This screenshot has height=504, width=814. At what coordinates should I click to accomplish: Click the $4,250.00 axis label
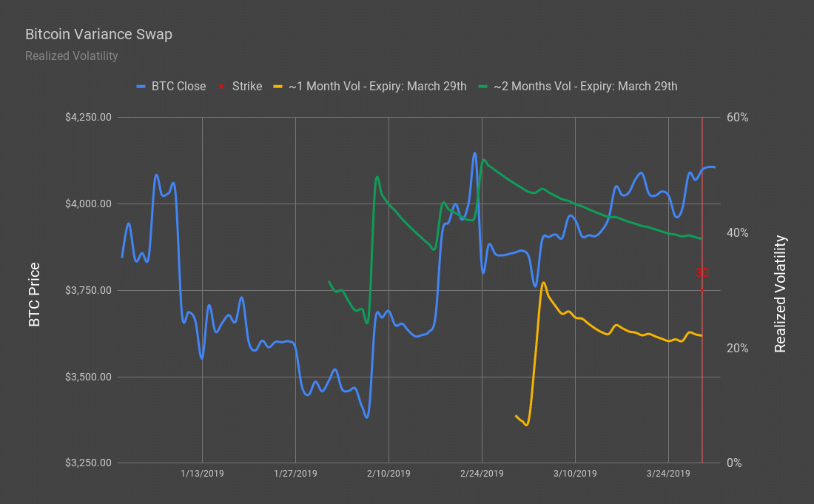point(88,118)
